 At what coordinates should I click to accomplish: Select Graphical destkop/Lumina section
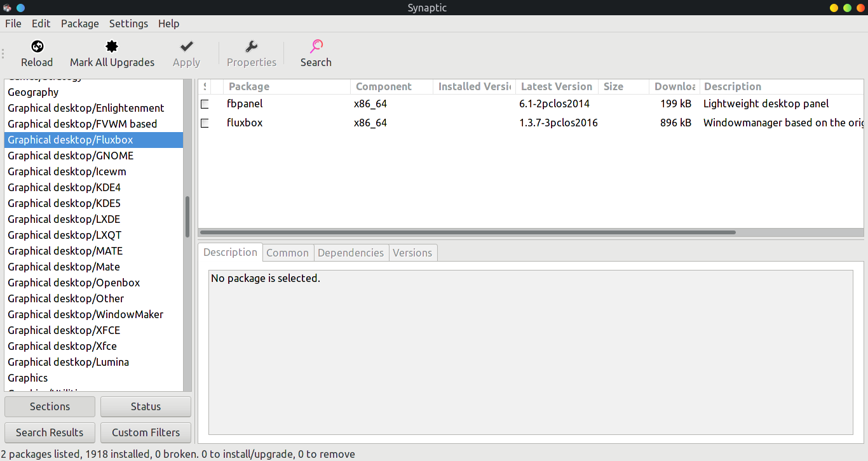[x=93, y=362]
